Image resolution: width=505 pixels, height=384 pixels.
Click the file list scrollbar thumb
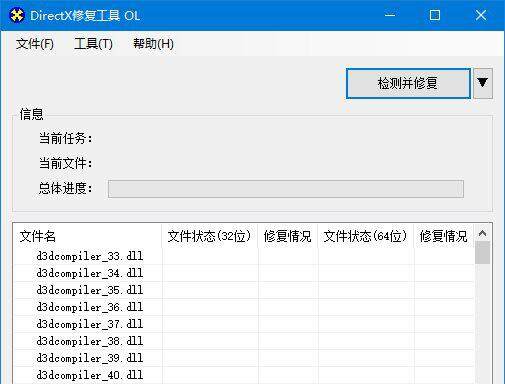(x=482, y=253)
